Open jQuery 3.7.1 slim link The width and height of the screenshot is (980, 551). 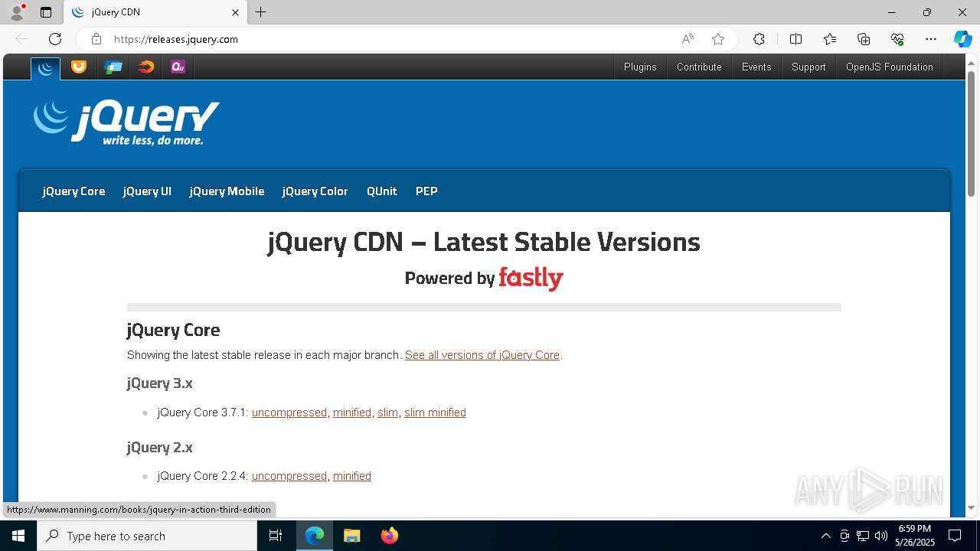pos(387,412)
